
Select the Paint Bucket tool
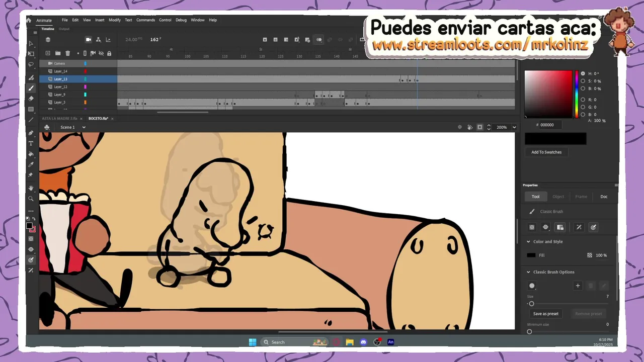[31, 154]
